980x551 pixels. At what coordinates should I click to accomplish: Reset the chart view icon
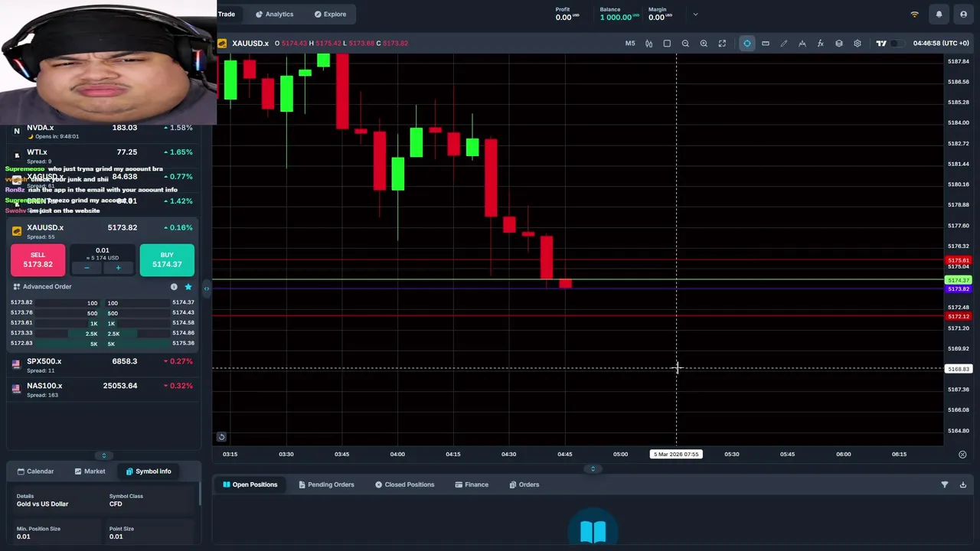pos(221,437)
